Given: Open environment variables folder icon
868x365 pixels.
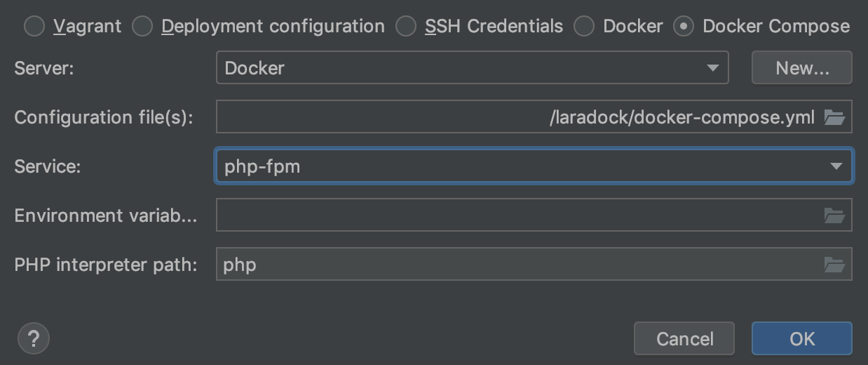Looking at the screenshot, I should coord(834,215).
